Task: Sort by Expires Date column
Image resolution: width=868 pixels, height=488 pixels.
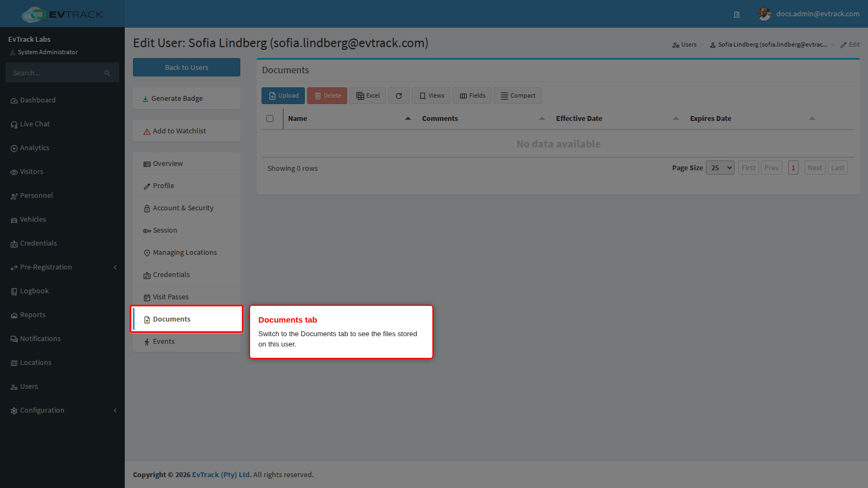Action: [752, 118]
